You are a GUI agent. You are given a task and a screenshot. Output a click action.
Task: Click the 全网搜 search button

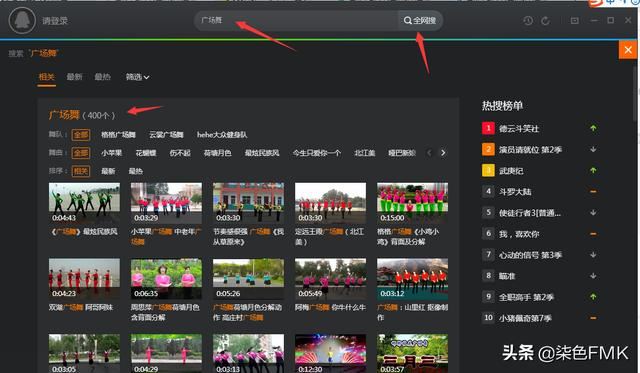(x=420, y=20)
